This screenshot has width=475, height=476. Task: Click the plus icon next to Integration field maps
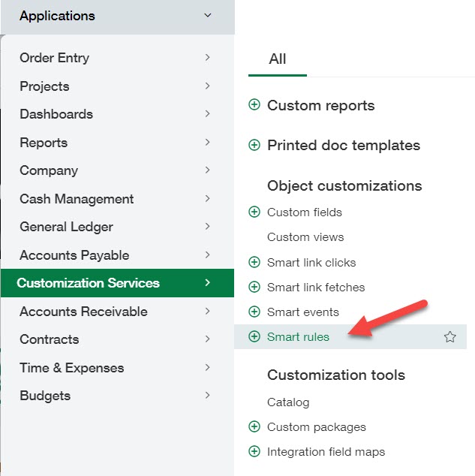254,451
